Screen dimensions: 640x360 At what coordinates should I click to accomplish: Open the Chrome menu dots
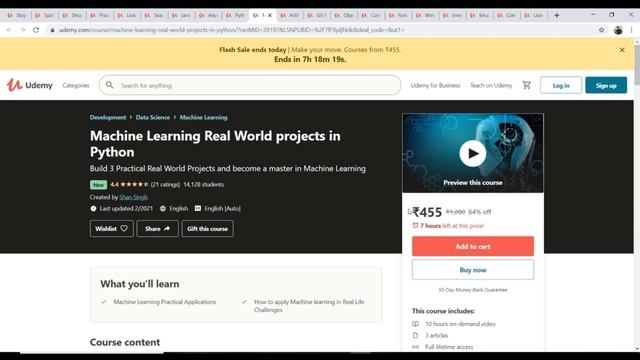coord(632,30)
